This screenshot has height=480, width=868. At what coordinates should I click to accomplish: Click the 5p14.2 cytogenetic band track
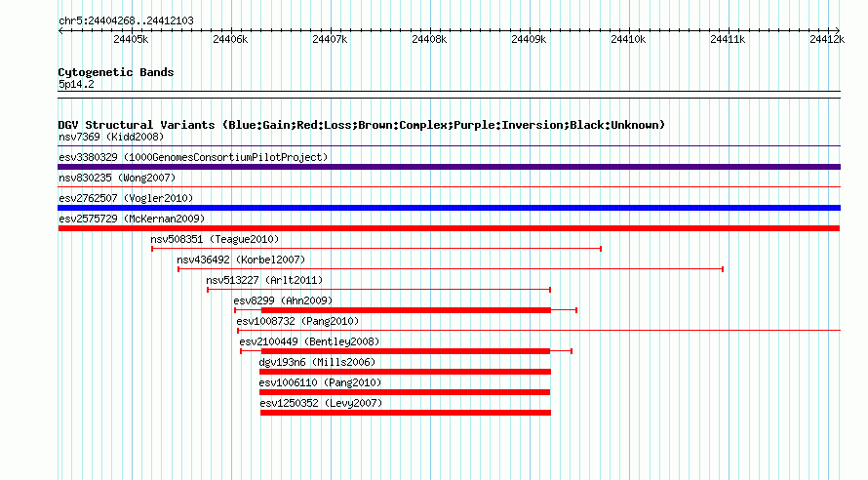pyautogui.click(x=449, y=95)
